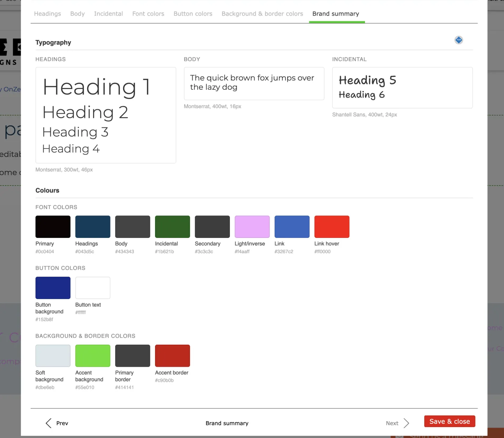Open the Body tab
The width and height of the screenshot is (504, 438).
77,14
